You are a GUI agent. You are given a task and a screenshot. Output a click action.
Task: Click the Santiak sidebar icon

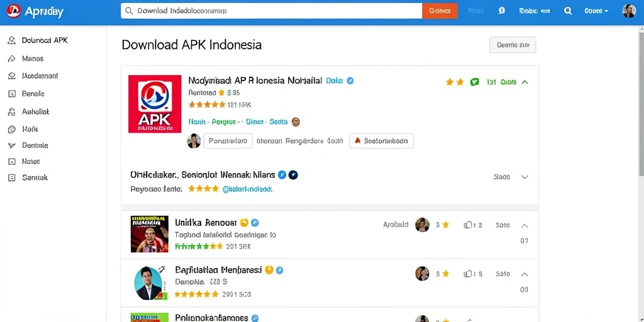click(x=12, y=177)
